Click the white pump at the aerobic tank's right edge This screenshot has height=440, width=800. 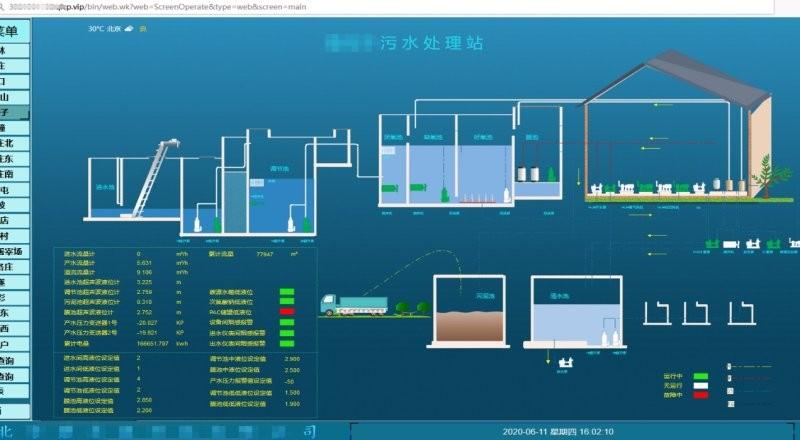click(x=507, y=195)
